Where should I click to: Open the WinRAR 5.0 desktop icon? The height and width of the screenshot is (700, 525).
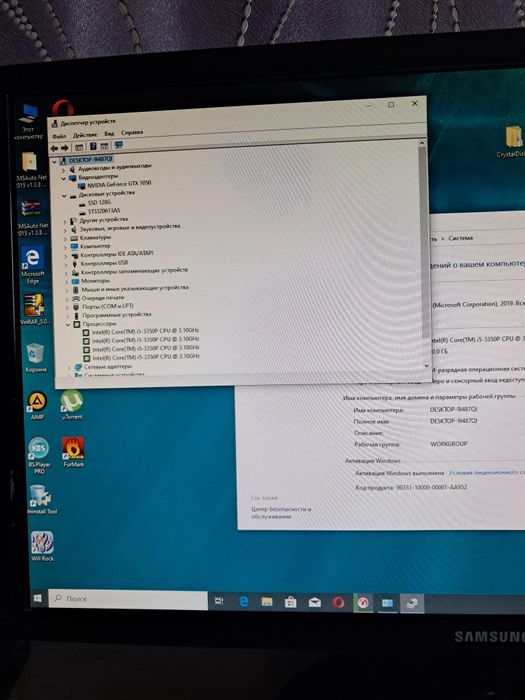click(x=32, y=309)
